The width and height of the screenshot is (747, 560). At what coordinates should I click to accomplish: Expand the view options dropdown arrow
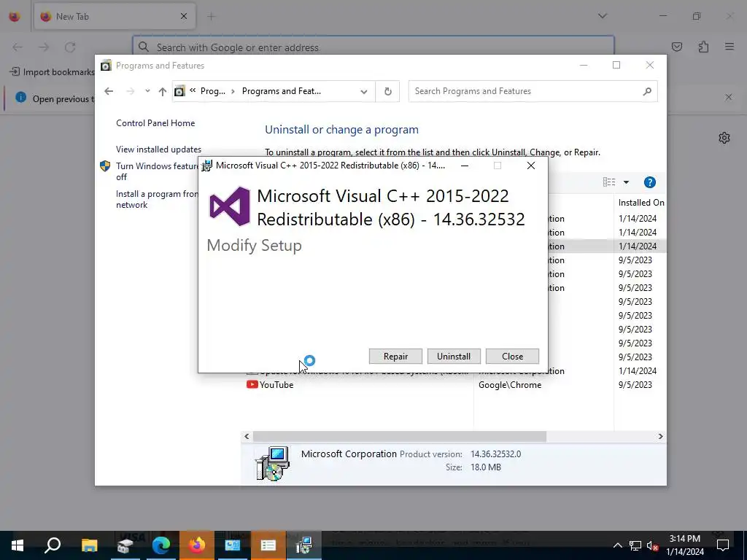click(626, 182)
